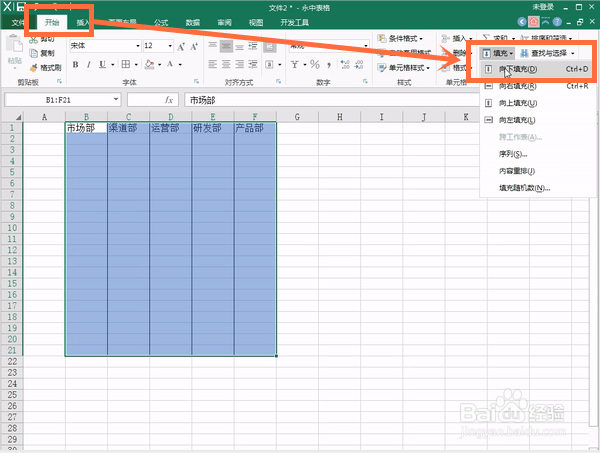
Task: Open the fill color dropdown arrow
Action: pos(159,65)
